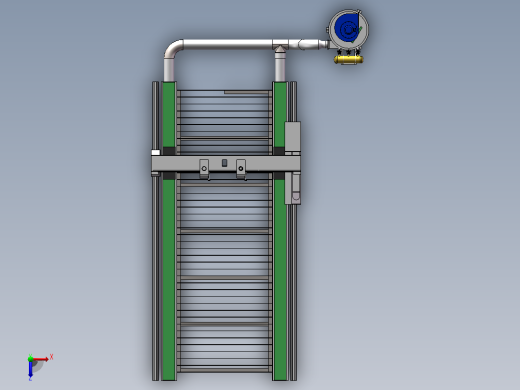Click the left bracket on cross beam
The width and height of the screenshot is (520, 390).
[204, 168]
